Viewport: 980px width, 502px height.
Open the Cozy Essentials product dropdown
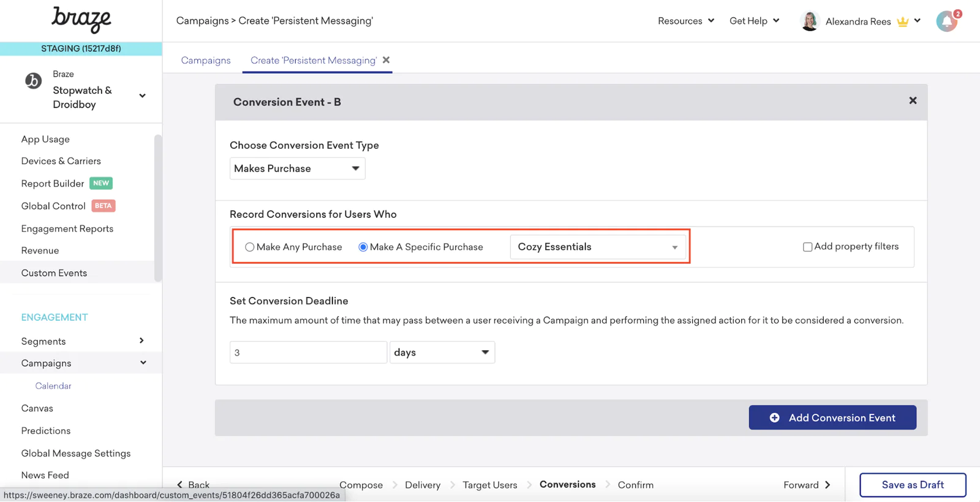click(x=597, y=247)
